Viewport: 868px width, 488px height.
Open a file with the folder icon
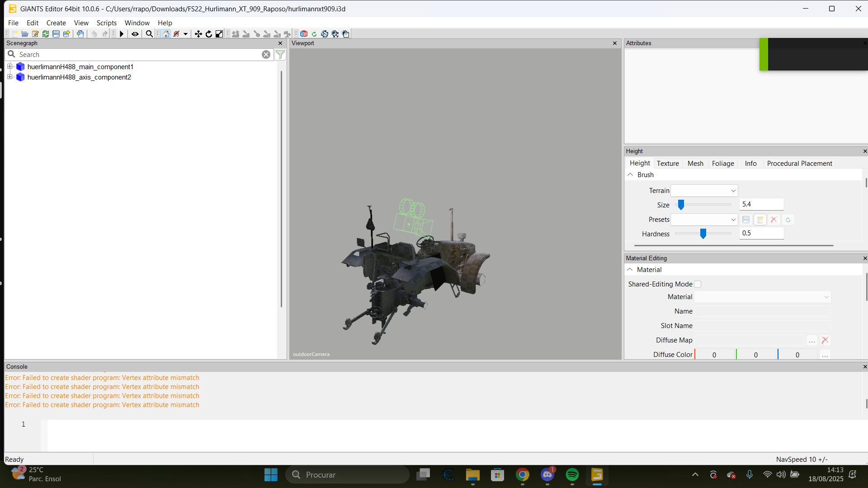(x=25, y=34)
